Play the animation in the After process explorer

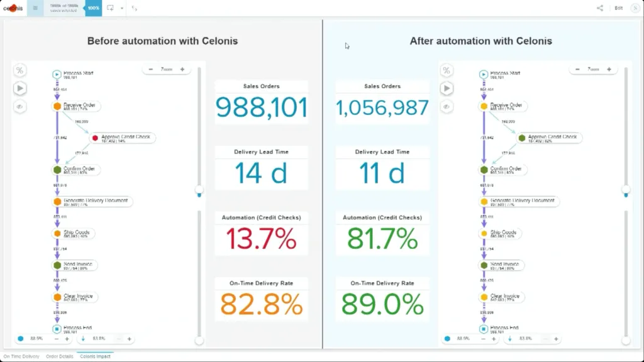point(447,88)
